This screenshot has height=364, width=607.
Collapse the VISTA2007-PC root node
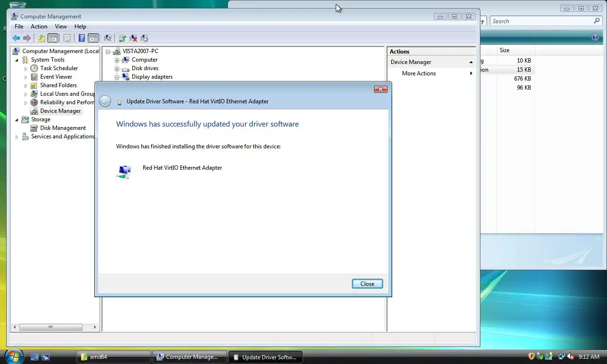108,52
